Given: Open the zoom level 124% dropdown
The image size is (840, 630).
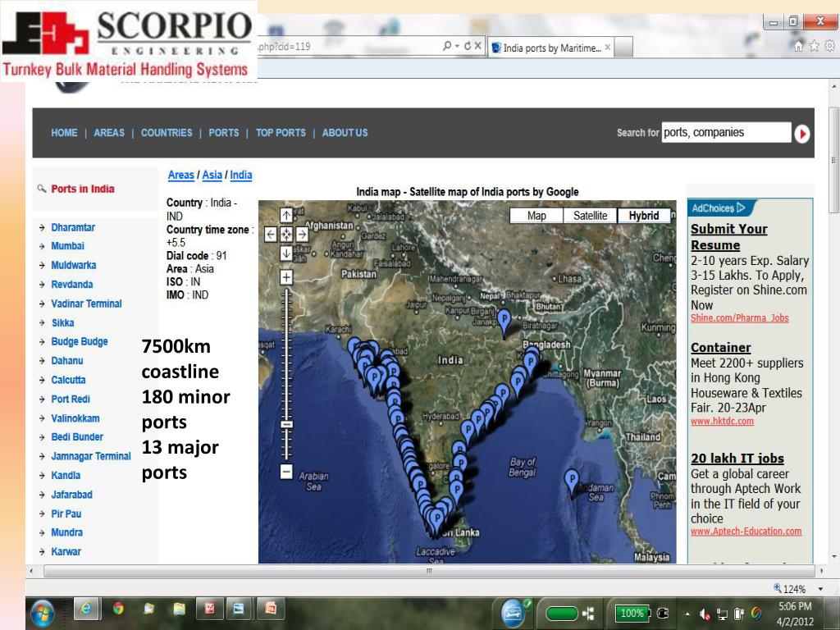Looking at the screenshot, I should 820,589.
